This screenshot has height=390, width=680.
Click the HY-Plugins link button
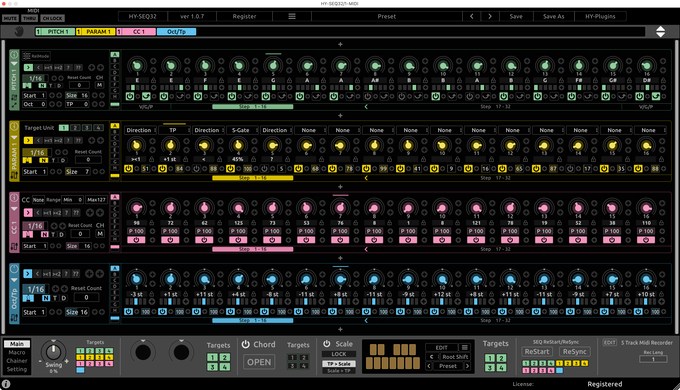click(x=600, y=16)
